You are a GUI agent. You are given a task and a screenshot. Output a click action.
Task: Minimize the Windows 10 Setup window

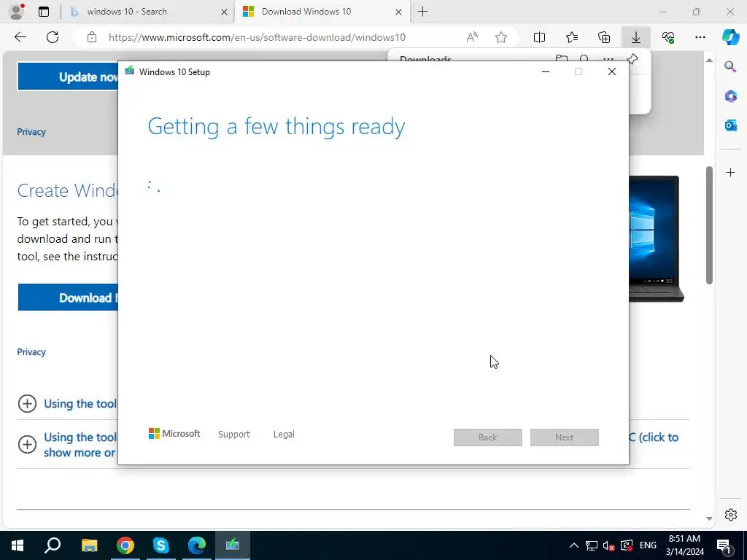[x=546, y=72]
